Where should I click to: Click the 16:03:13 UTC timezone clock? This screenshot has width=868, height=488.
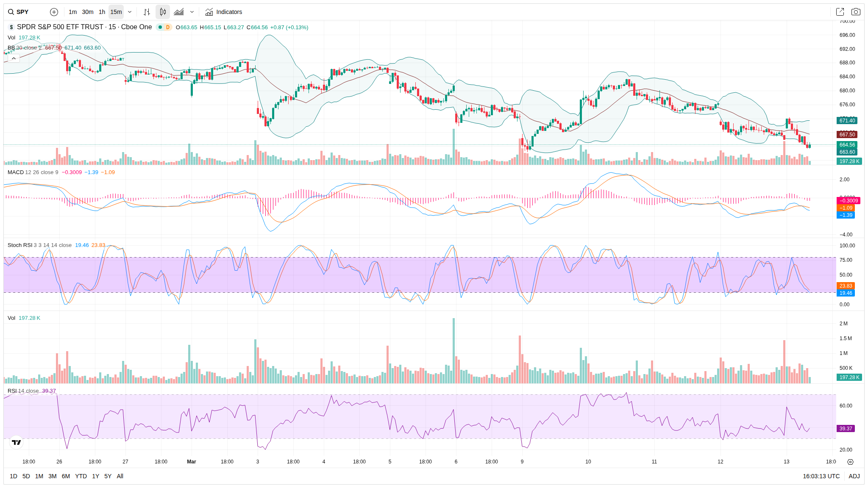[x=821, y=476]
